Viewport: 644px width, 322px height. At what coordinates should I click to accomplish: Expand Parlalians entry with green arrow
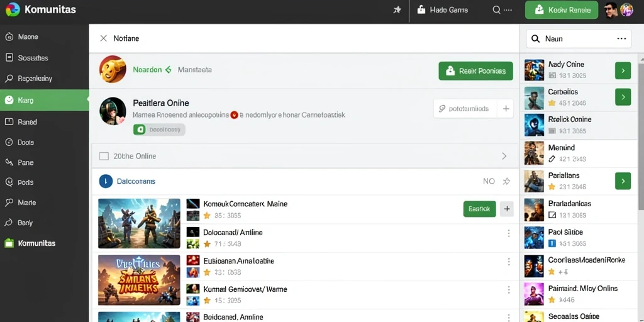[623, 181]
